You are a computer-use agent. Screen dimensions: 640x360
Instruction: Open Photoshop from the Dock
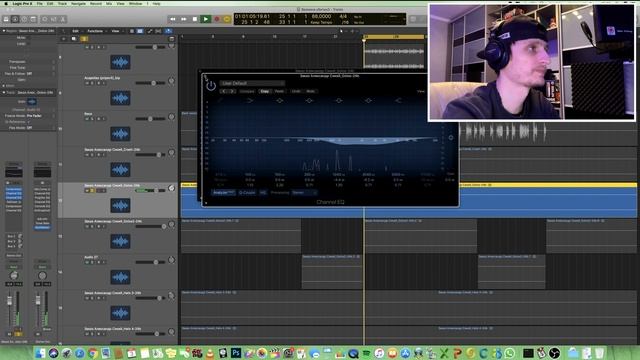[236, 353]
